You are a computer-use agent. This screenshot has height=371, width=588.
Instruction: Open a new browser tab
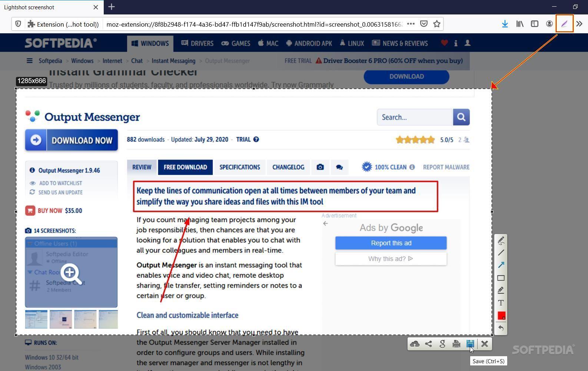click(x=112, y=7)
